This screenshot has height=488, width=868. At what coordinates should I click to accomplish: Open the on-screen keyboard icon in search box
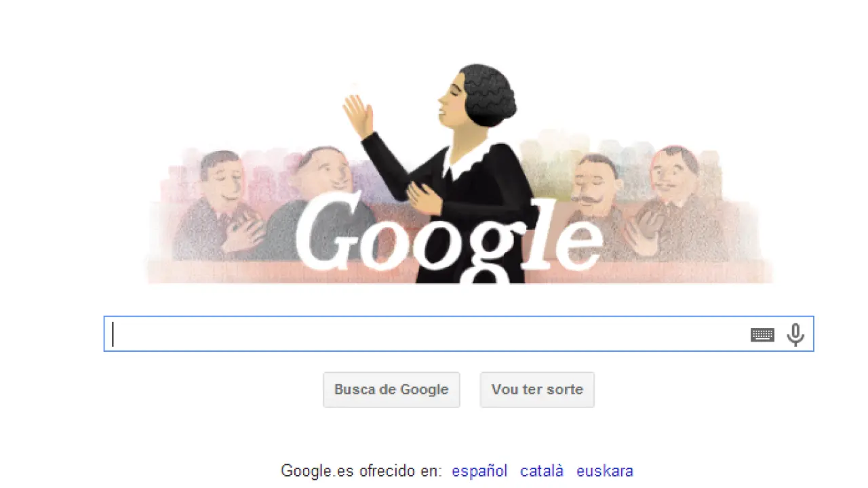point(762,335)
